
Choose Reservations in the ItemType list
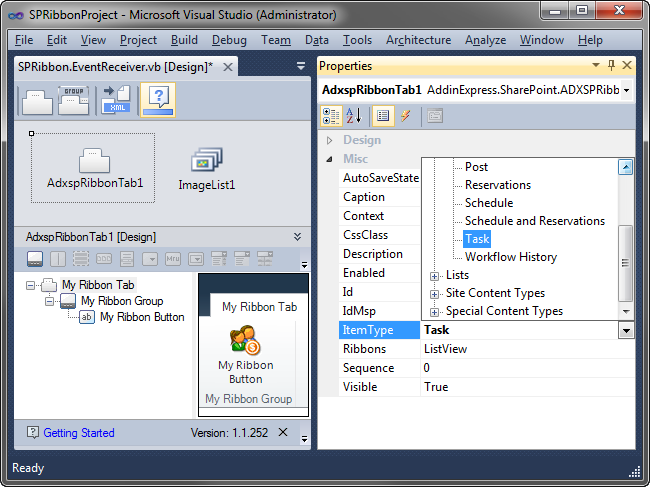[x=498, y=185]
